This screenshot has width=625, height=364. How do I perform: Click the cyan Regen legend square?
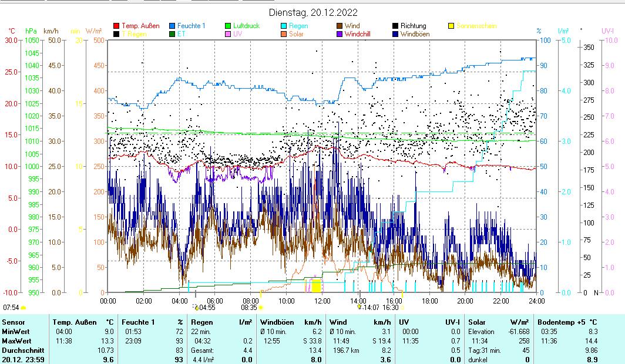click(284, 26)
